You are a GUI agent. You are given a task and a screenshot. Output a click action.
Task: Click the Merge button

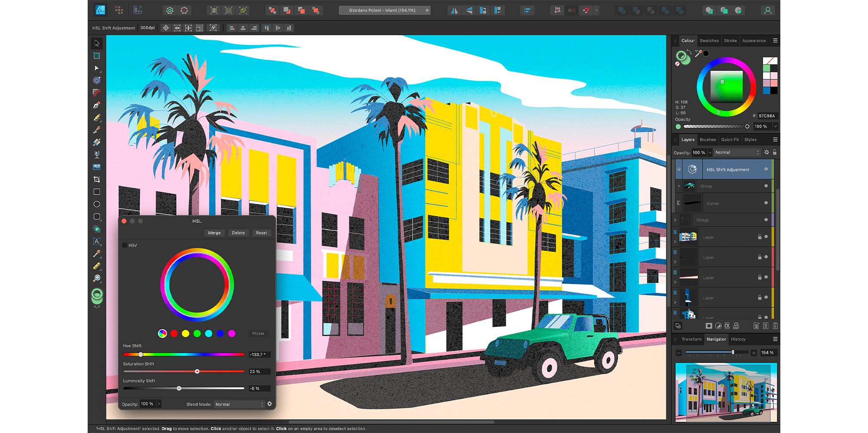click(214, 233)
